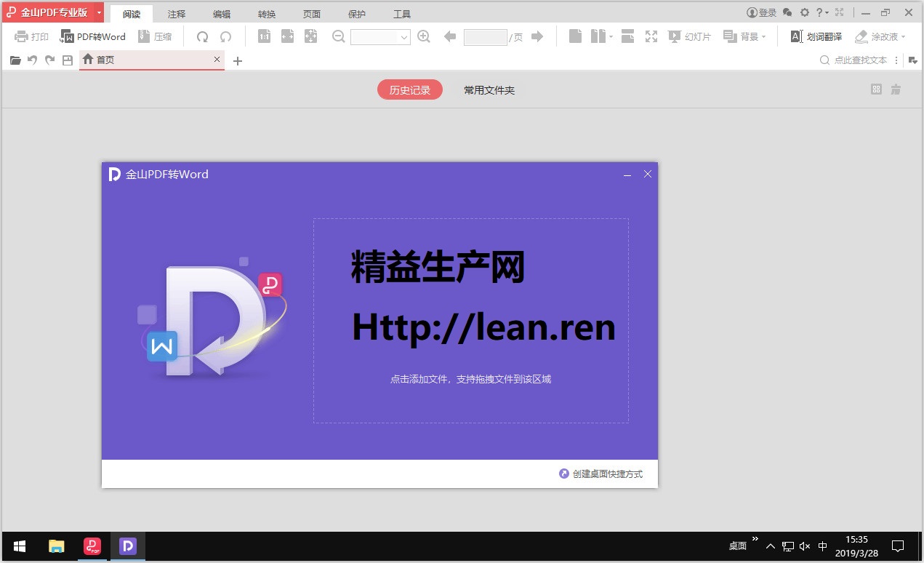Minimize the 金山PDF转Word dialog

coord(627,175)
